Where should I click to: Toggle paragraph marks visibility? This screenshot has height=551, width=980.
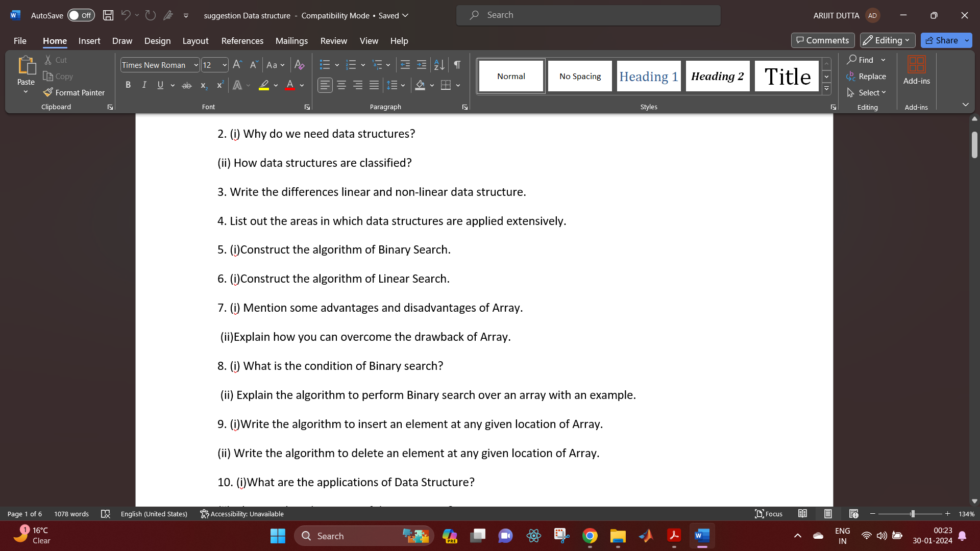coord(456,64)
